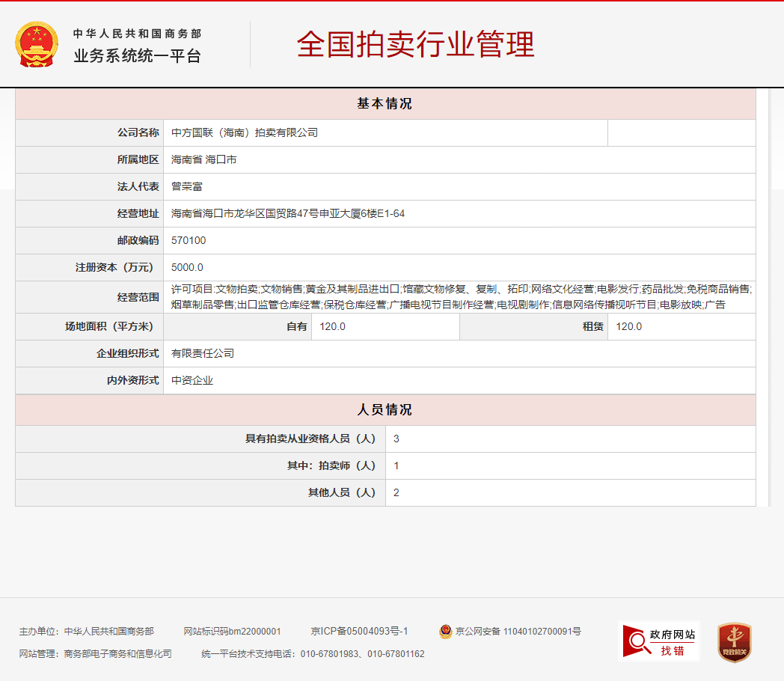Click the 主办单位 中华人民共和国商务部 footer text

[x=87, y=632]
